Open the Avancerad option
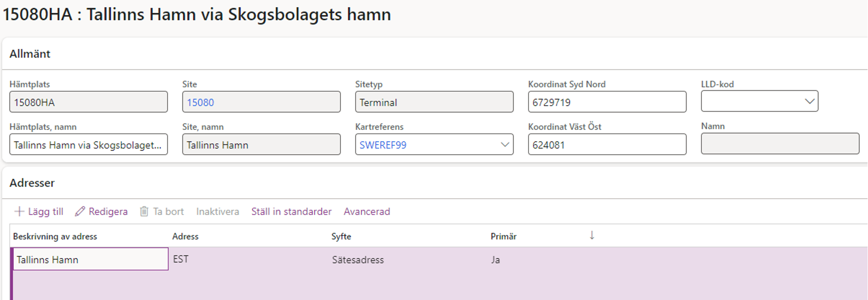 [x=367, y=211]
